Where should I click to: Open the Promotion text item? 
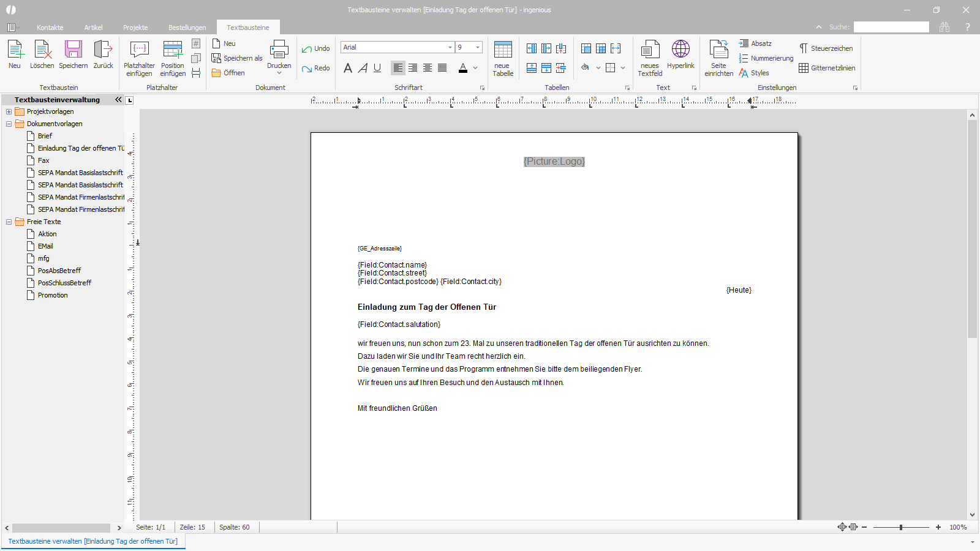pos(53,295)
